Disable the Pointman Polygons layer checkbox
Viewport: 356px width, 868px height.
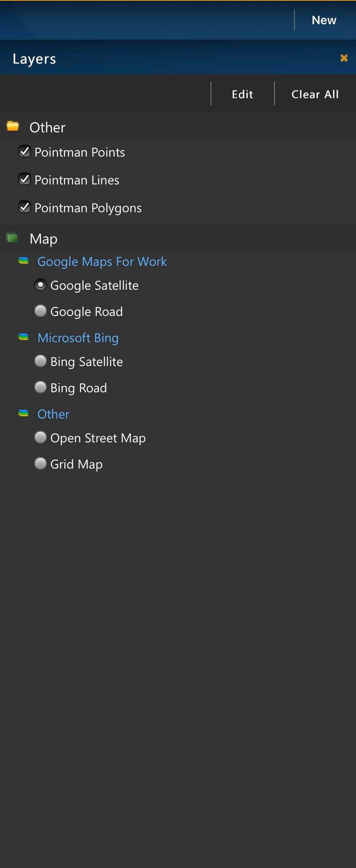click(25, 207)
